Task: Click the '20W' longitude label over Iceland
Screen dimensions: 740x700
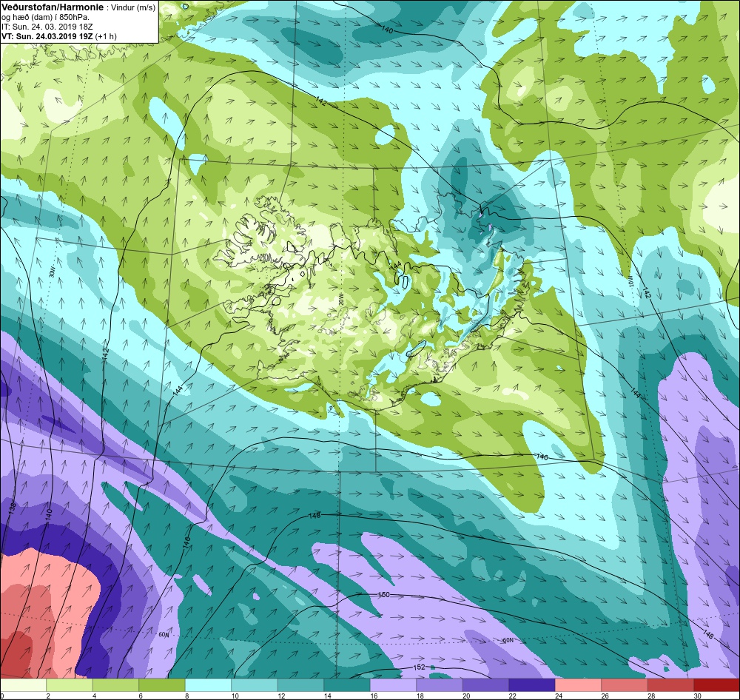Action: click(342, 299)
